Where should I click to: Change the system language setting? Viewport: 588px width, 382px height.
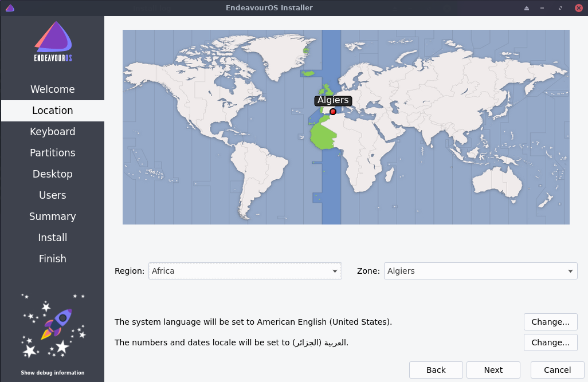[x=550, y=322]
